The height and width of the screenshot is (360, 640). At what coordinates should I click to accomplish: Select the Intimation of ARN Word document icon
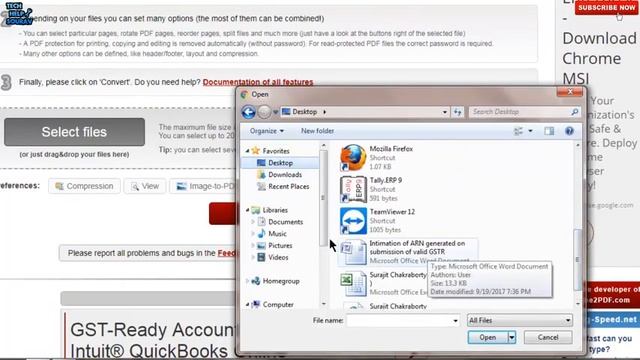(353, 252)
